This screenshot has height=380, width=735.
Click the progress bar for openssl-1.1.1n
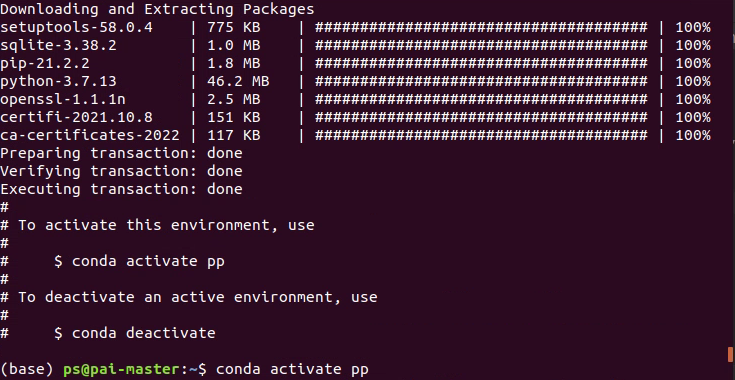481,99
